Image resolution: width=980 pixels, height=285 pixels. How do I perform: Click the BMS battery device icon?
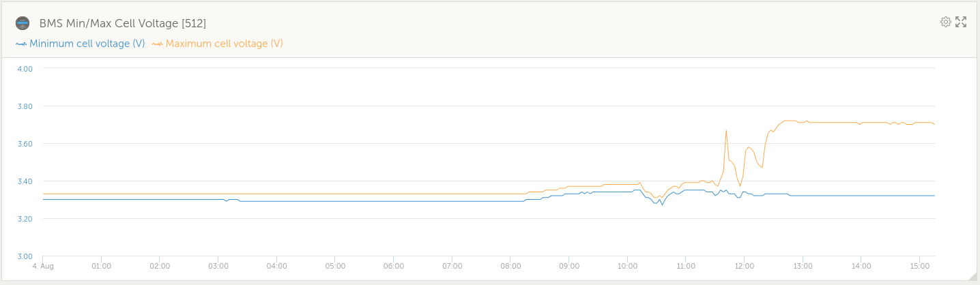(23, 23)
